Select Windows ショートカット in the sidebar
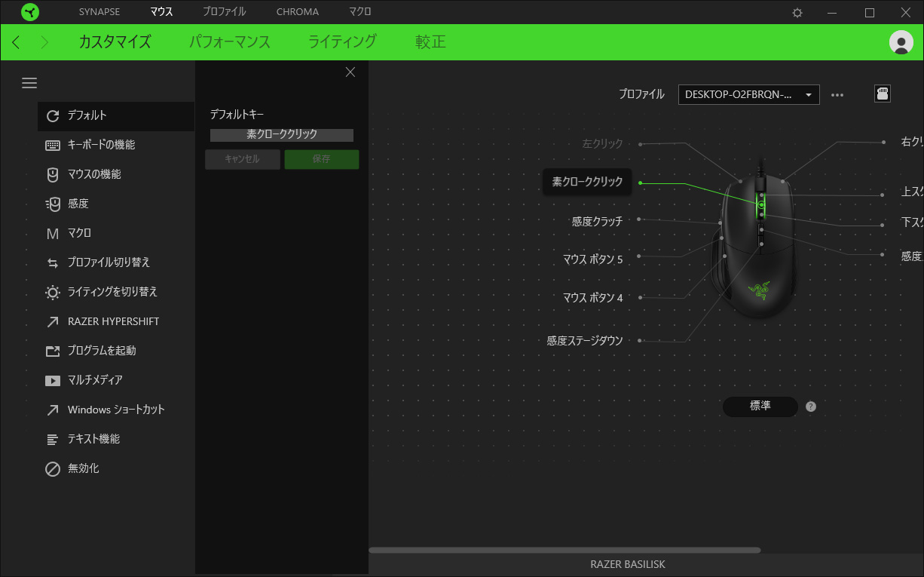This screenshot has width=924, height=577. coord(116,410)
